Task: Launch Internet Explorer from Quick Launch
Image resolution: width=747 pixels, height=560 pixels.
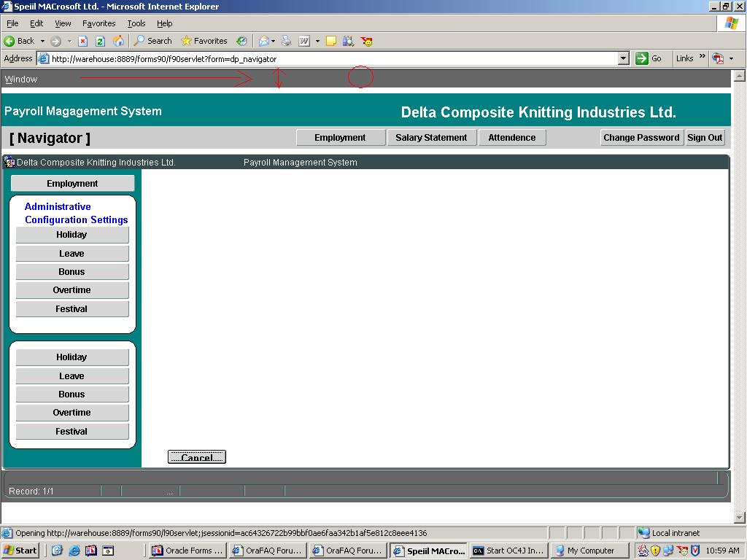Action: (x=74, y=551)
